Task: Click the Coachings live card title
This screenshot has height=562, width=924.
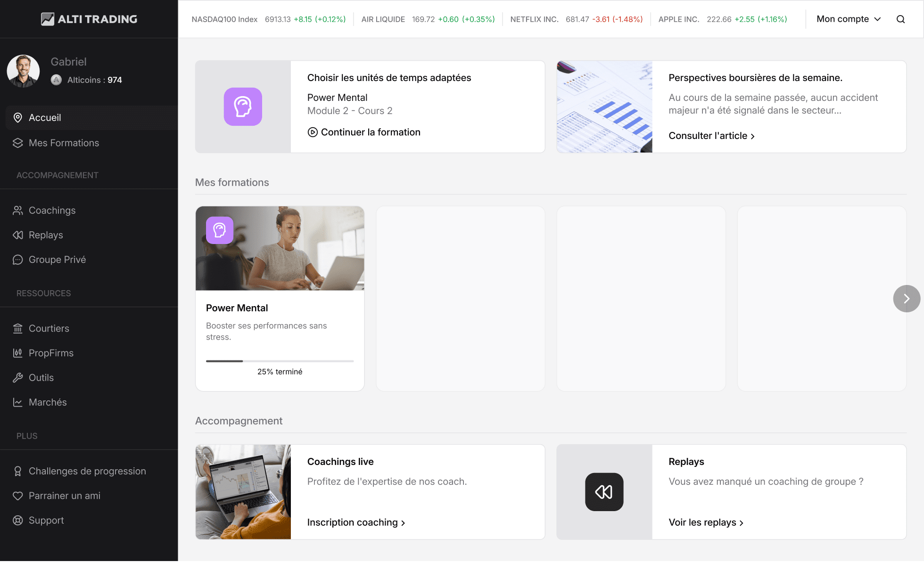Action: click(x=340, y=462)
